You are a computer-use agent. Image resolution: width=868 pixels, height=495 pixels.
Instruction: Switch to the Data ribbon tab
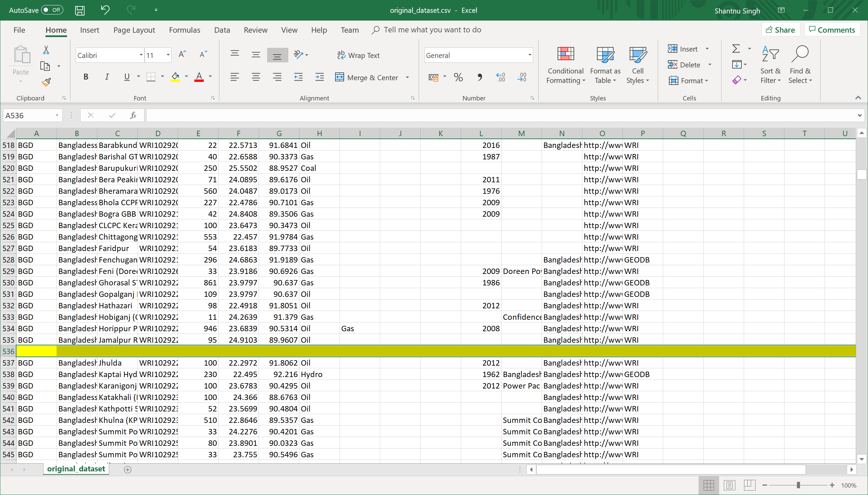[x=222, y=30]
